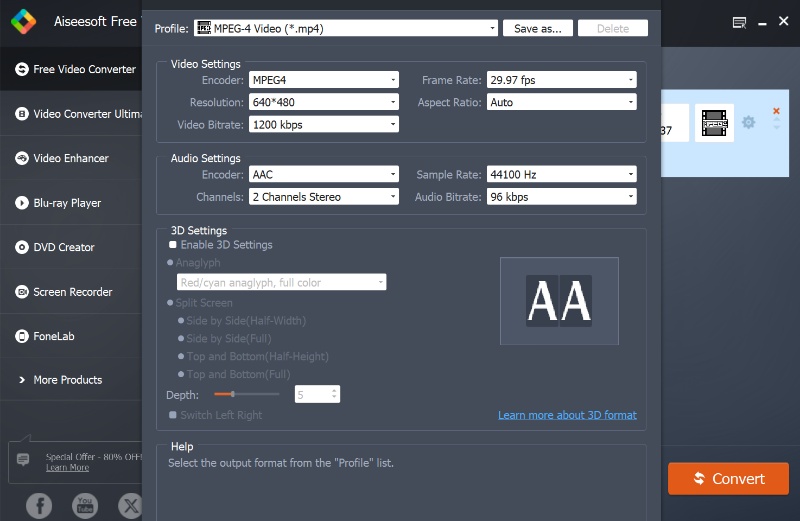The image size is (800, 521).
Task: Open the Audio Encoder dropdown showing AAC
Action: tap(323, 175)
